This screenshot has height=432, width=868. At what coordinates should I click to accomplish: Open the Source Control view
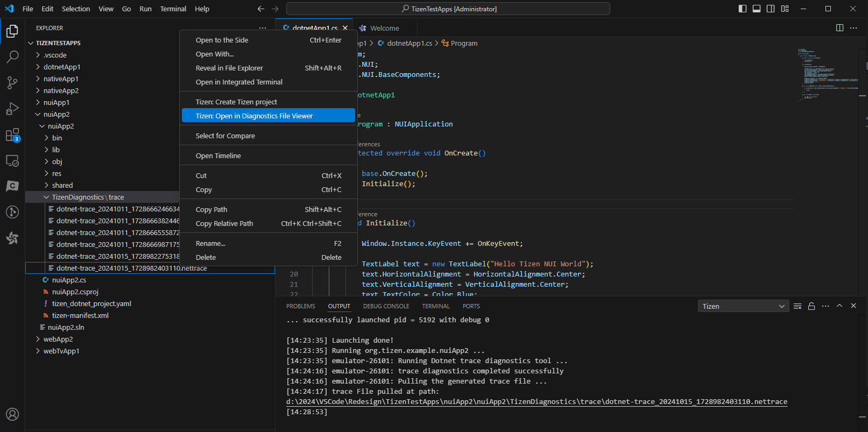pos(12,82)
